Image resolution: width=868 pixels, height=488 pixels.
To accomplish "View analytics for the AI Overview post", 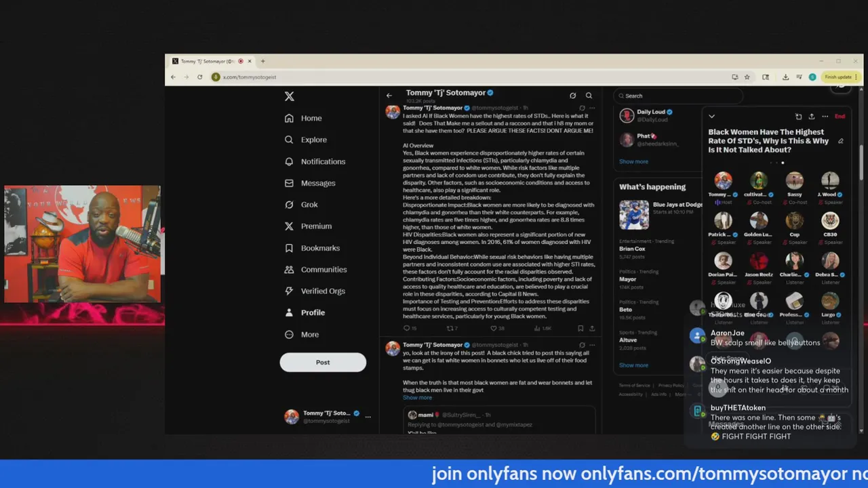I will 542,328.
